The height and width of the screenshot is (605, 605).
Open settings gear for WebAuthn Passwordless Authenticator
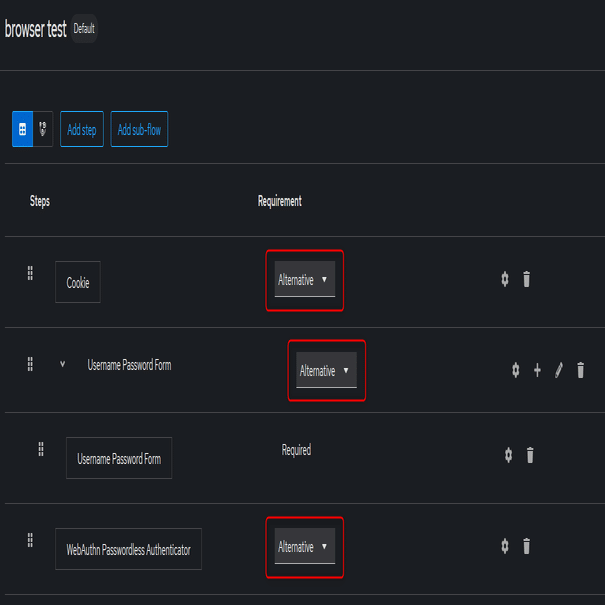pyautogui.click(x=505, y=546)
